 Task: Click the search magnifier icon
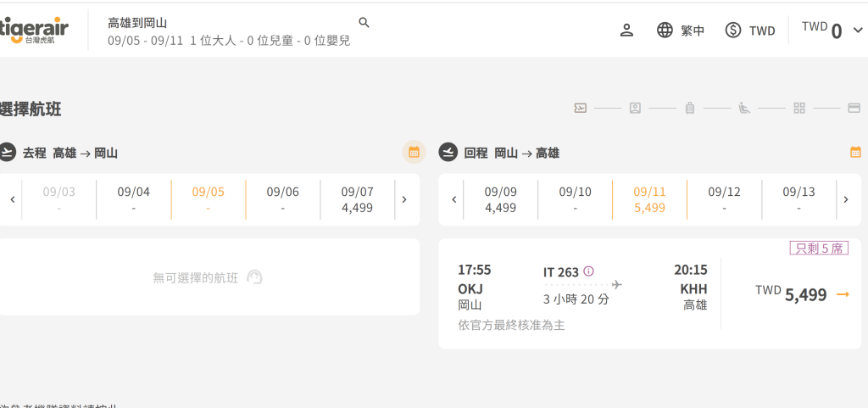[364, 23]
